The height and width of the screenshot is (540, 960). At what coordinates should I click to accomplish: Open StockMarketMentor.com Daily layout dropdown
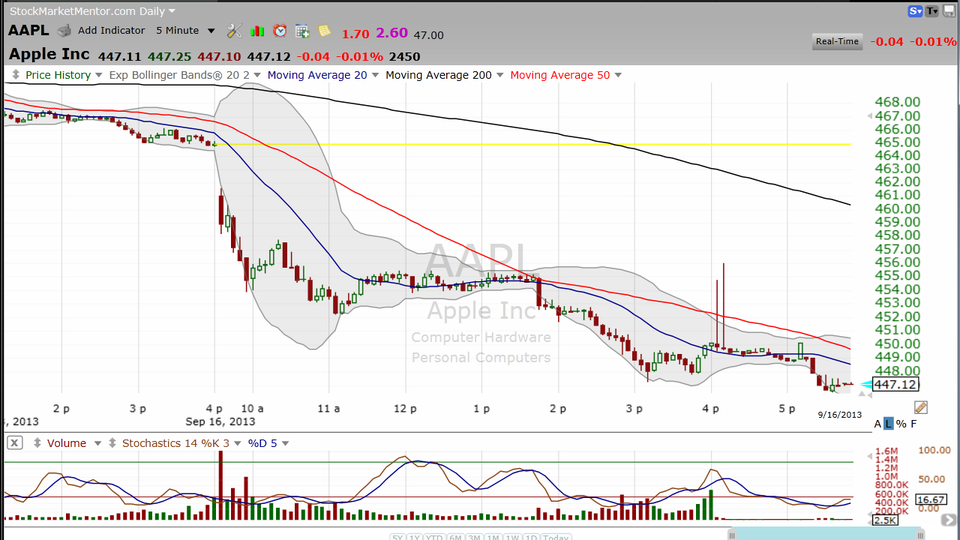click(171, 11)
